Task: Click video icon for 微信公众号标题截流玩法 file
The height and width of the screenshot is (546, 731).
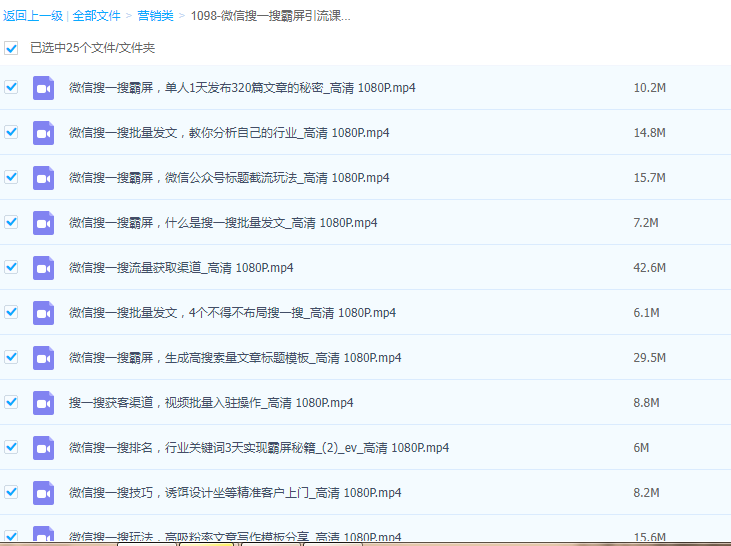Action: (x=43, y=178)
